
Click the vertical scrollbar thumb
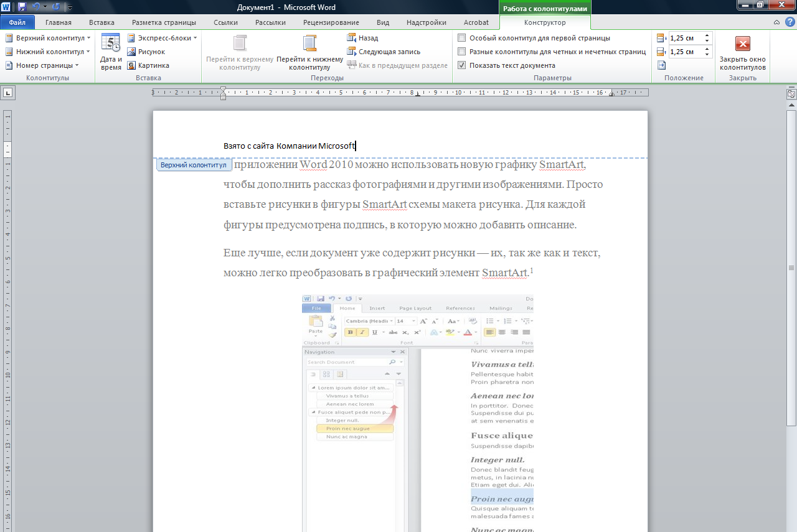click(791, 268)
